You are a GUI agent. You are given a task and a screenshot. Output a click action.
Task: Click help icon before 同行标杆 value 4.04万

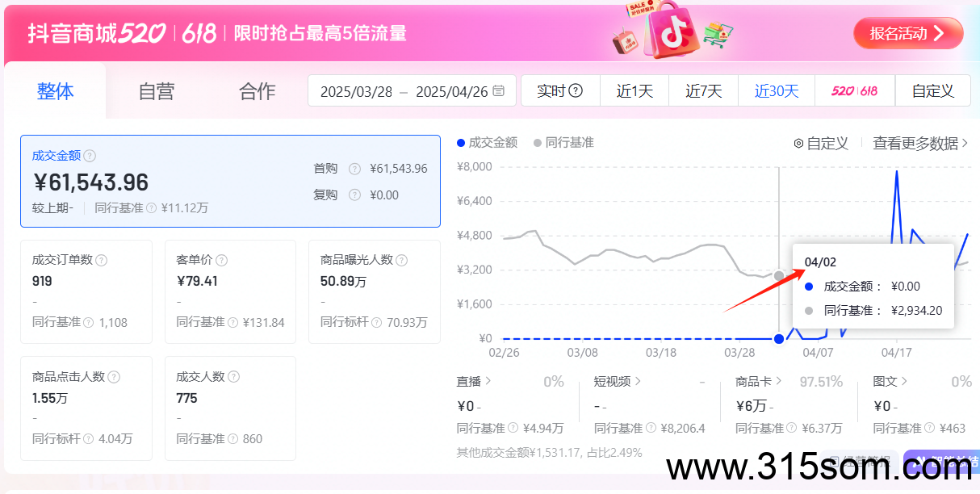click(x=88, y=439)
